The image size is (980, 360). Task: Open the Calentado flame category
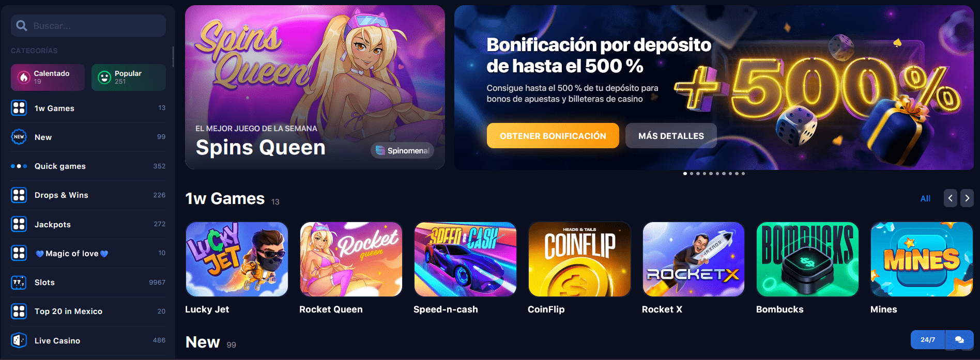click(48, 77)
